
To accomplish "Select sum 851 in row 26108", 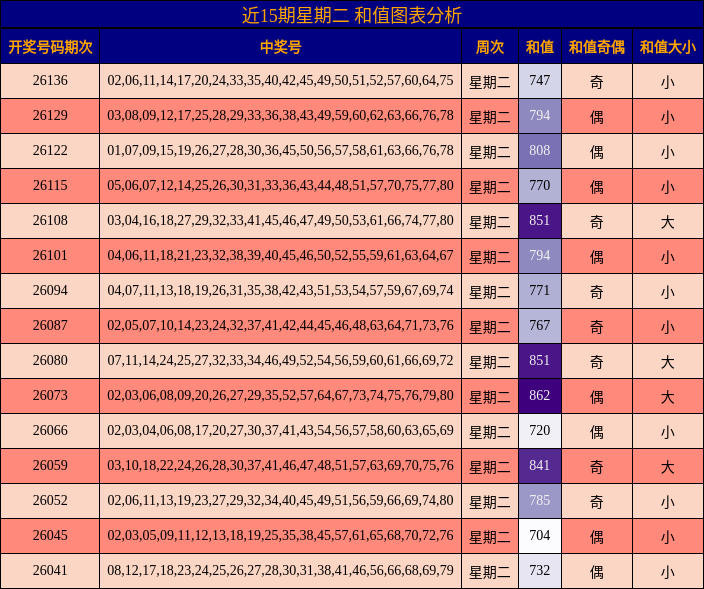I will (540, 220).
